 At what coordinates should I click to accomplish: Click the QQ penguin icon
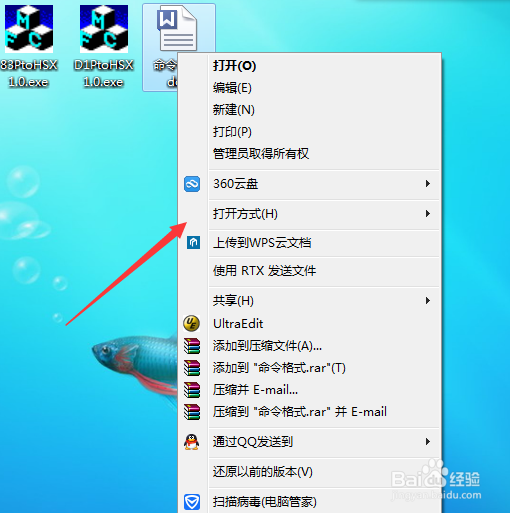point(192,442)
